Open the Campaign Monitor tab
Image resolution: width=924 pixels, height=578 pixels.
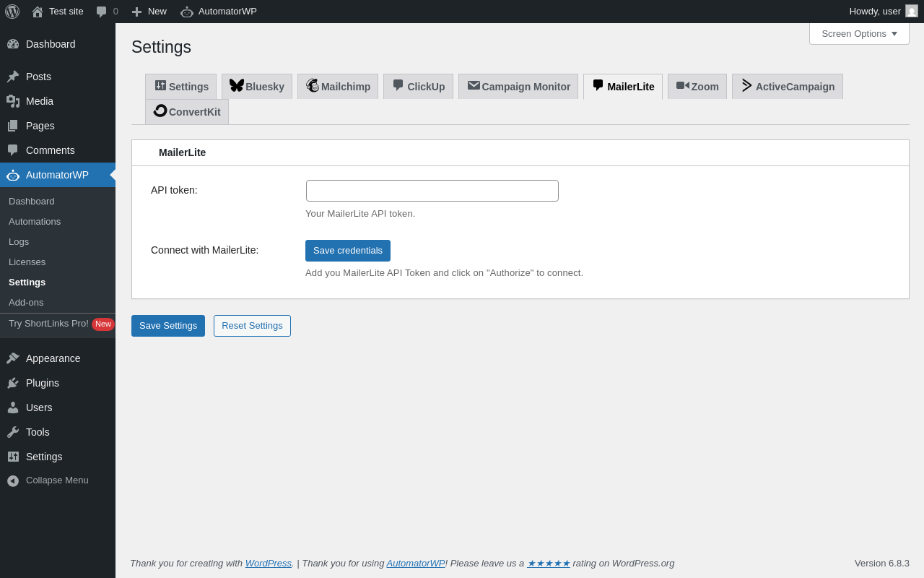pos(518,87)
